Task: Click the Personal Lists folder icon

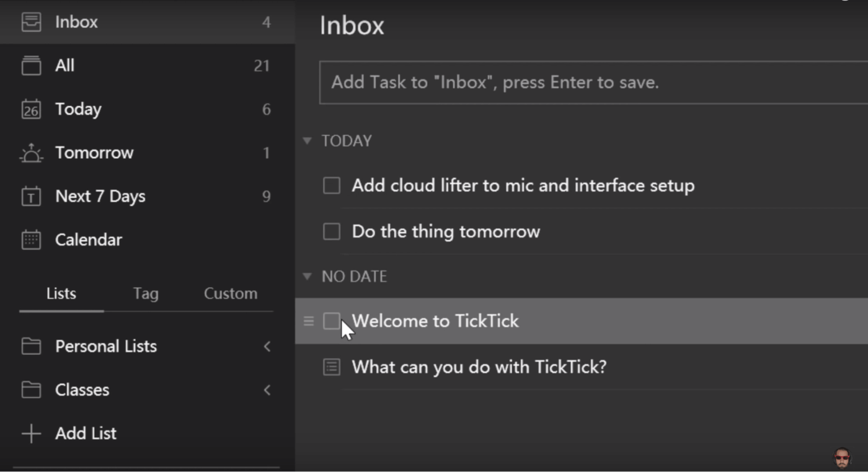Action: click(31, 346)
